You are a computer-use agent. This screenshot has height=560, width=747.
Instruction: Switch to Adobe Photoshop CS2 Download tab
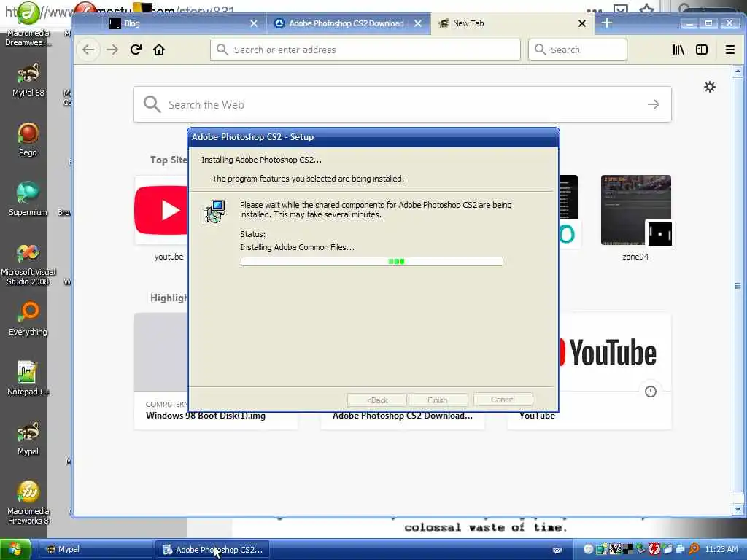(348, 23)
